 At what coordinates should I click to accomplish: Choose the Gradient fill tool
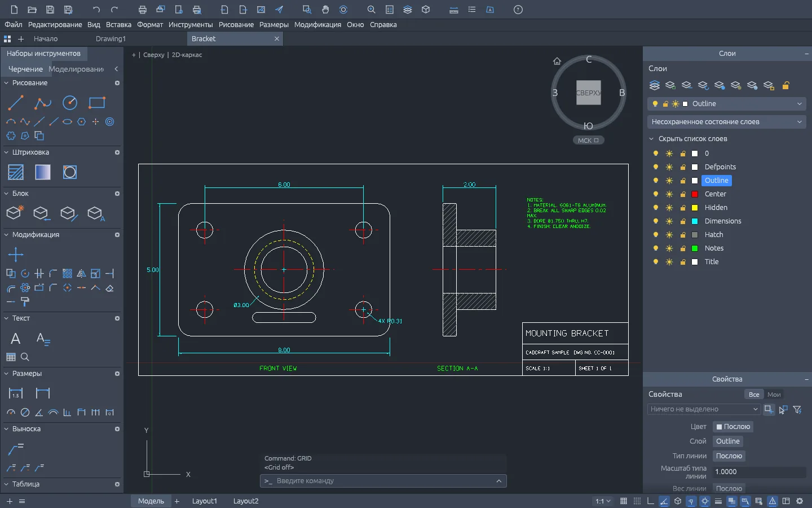coord(43,172)
